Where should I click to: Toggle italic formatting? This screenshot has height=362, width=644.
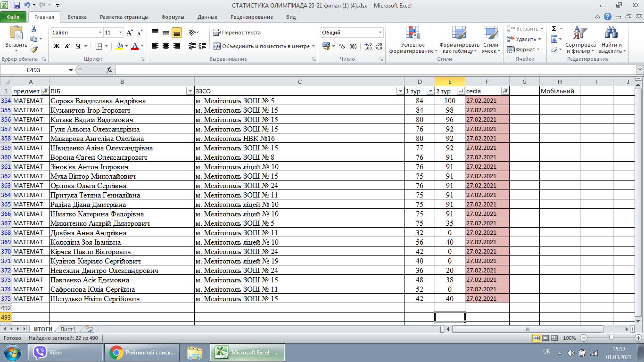click(67, 46)
